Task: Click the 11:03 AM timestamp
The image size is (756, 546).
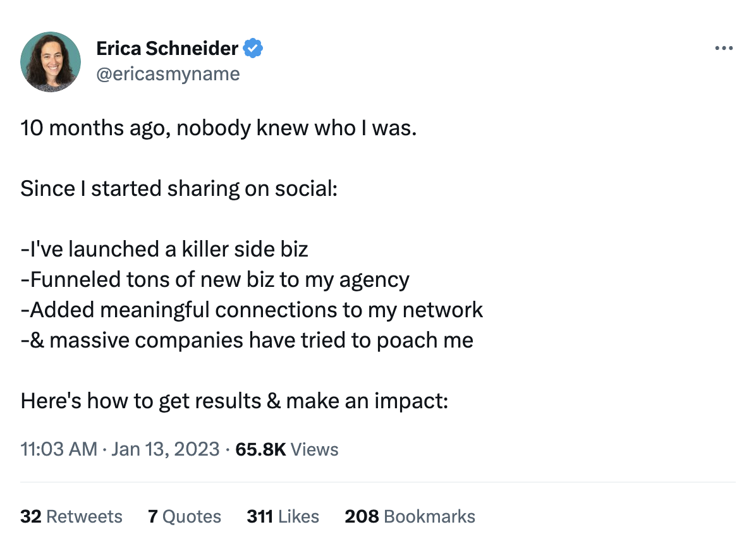Action: (59, 449)
